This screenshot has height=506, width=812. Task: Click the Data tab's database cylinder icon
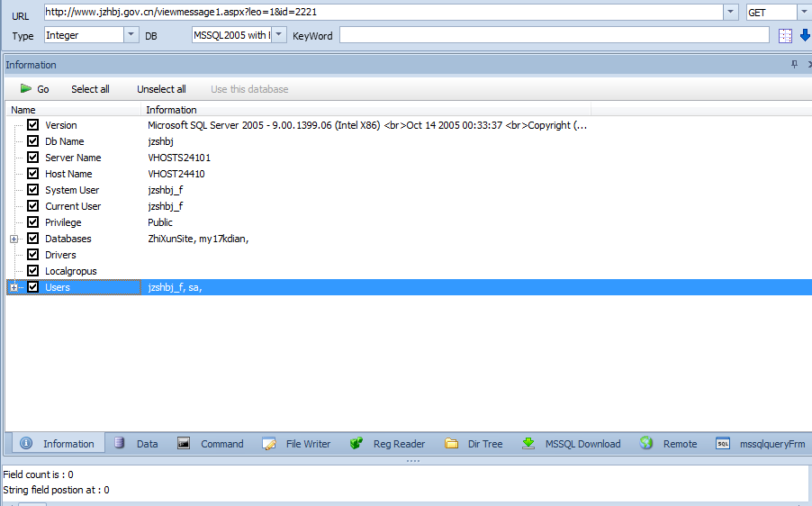click(x=119, y=443)
